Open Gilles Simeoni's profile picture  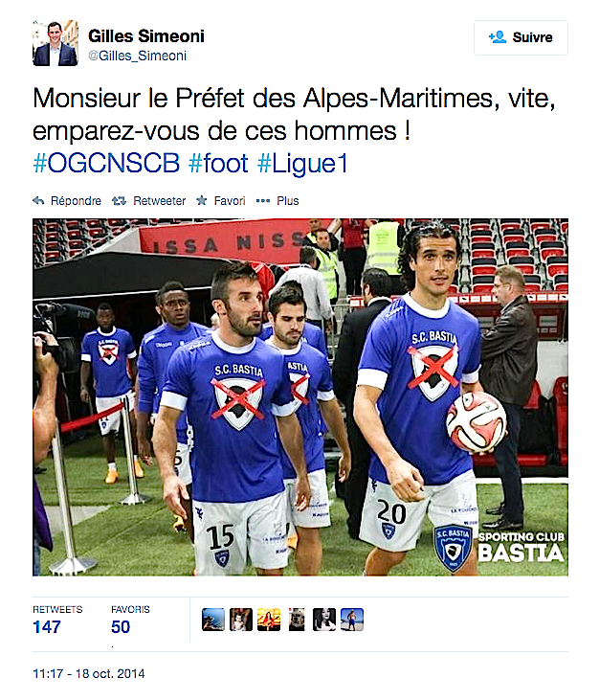tap(55, 44)
